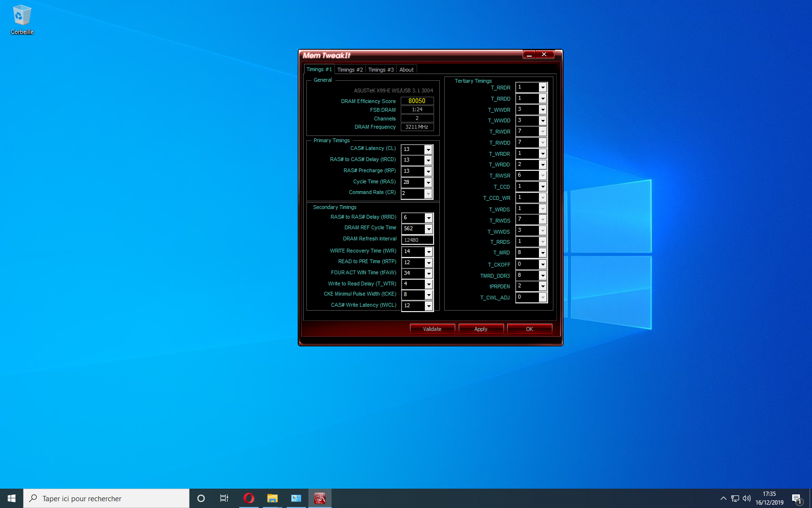
Task: Switch to the Timings #2 tab
Action: click(x=350, y=70)
